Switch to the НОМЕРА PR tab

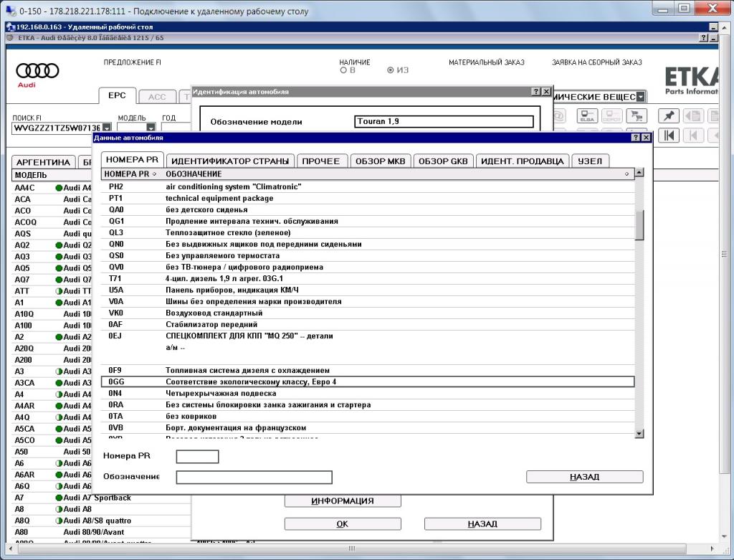[x=132, y=160]
